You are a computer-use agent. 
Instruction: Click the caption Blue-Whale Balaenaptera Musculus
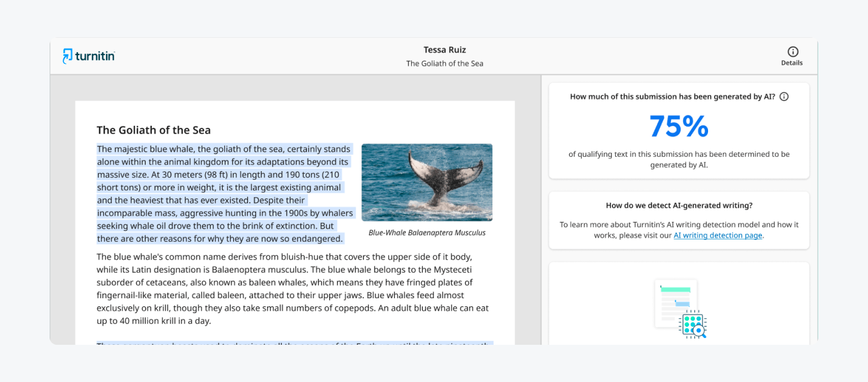tap(427, 233)
